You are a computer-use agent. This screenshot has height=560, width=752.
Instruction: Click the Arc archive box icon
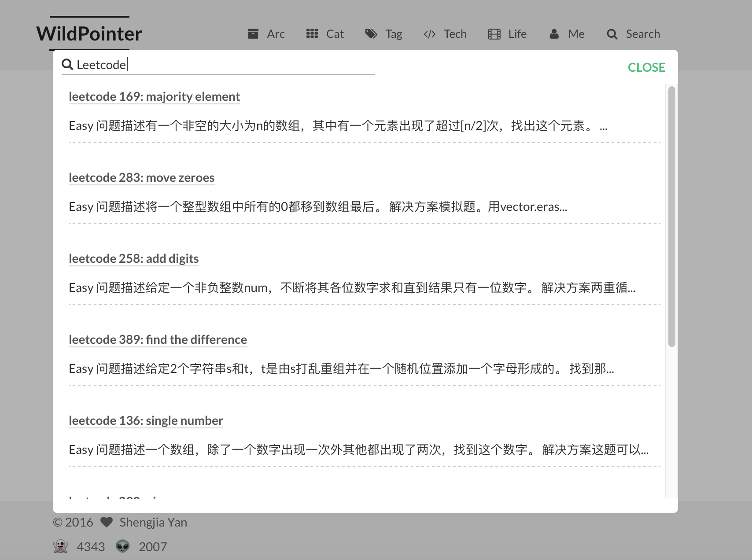click(253, 34)
